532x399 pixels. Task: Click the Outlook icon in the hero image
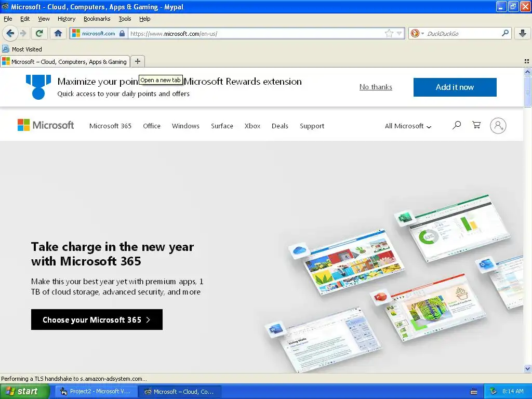pyautogui.click(x=486, y=264)
